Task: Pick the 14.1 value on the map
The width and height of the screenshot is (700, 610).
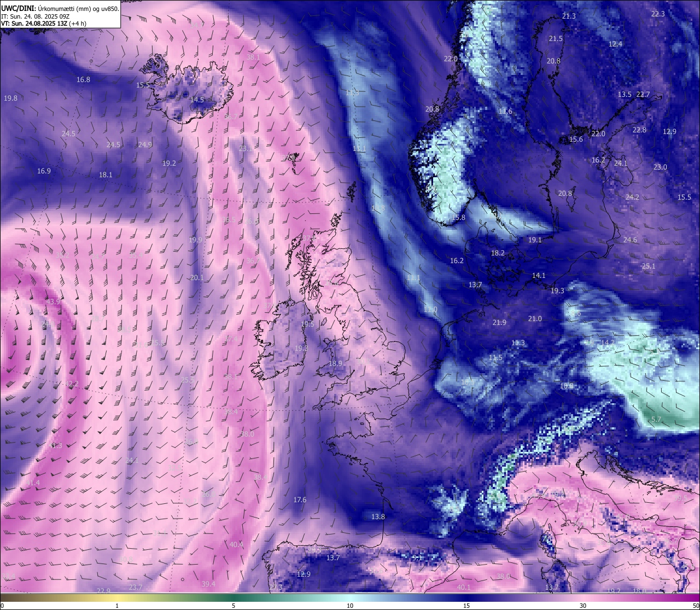Action: 539,275
